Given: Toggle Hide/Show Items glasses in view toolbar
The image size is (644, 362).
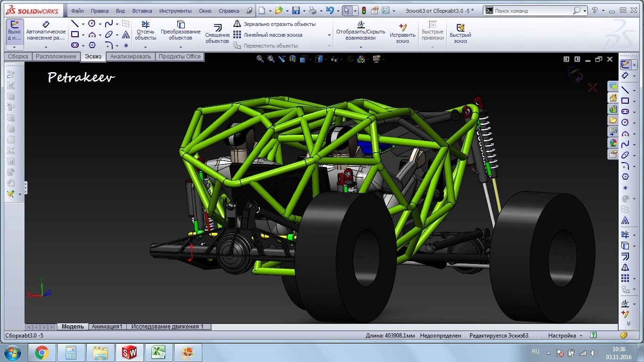Looking at the screenshot, I should 334,59.
